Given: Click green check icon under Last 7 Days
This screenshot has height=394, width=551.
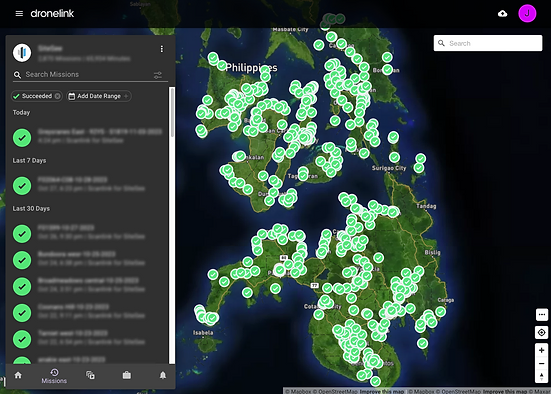Looking at the screenshot, I should pyautogui.click(x=22, y=186).
